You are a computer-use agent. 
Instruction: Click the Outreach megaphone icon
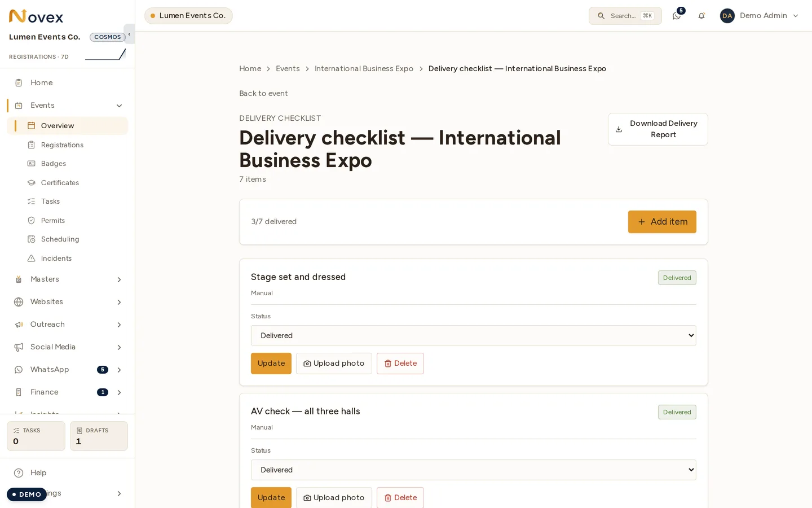pos(19,325)
